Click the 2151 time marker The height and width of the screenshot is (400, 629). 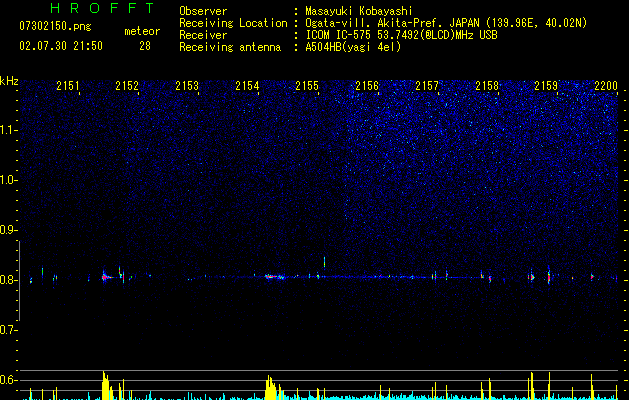[67, 86]
